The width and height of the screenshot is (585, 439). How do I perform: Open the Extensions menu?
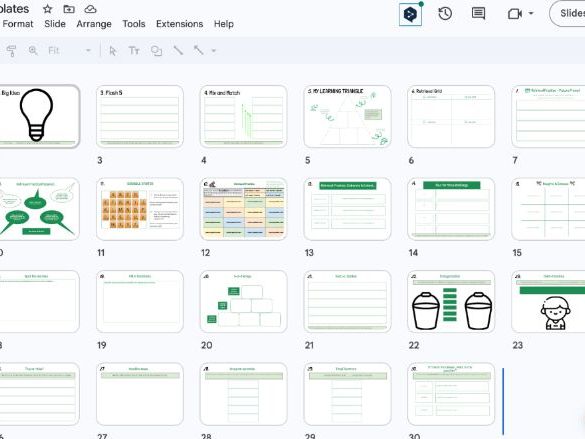tap(179, 24)
